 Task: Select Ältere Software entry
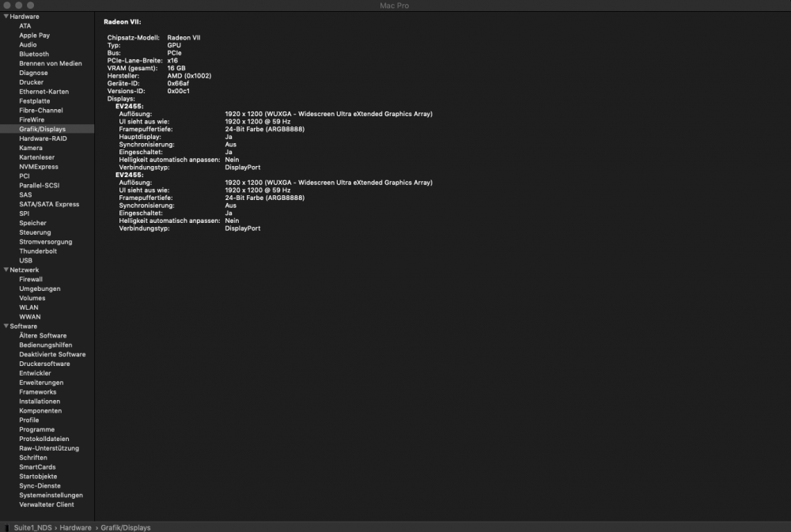(43, 336)
